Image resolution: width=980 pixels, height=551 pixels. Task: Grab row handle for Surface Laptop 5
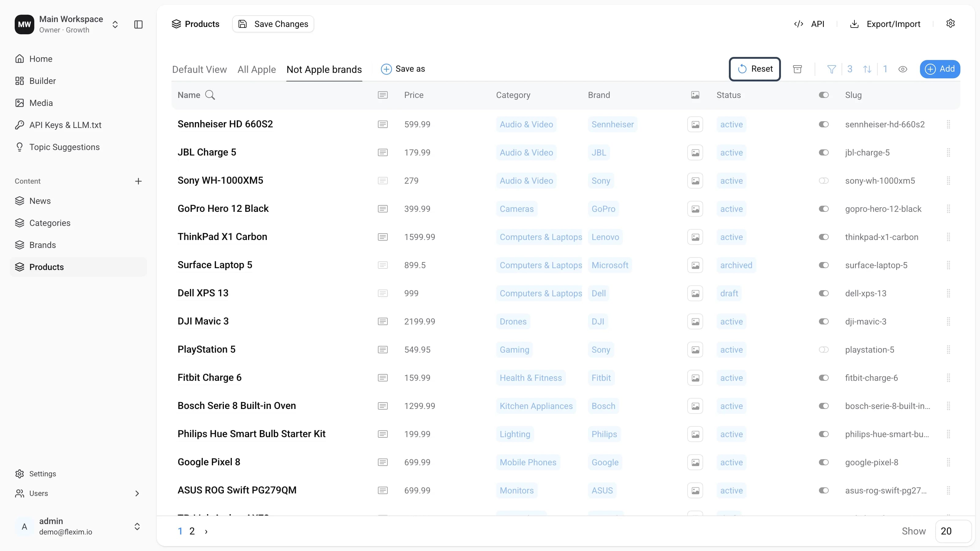948,265
